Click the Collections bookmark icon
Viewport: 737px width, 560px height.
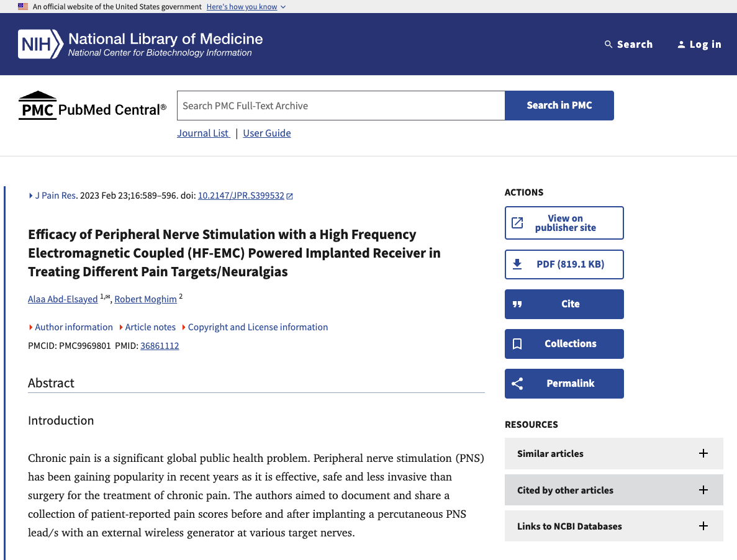(x=517, y=344)
